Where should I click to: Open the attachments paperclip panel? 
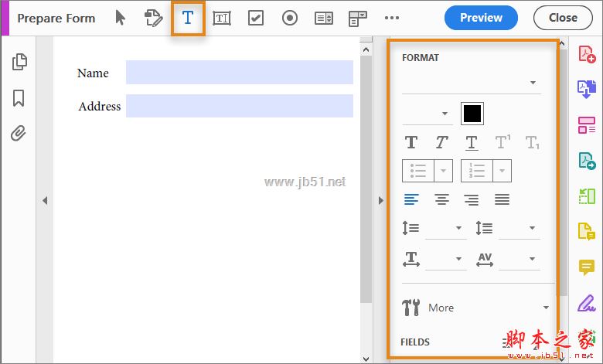pyautogui.click(x=19, y=134)
